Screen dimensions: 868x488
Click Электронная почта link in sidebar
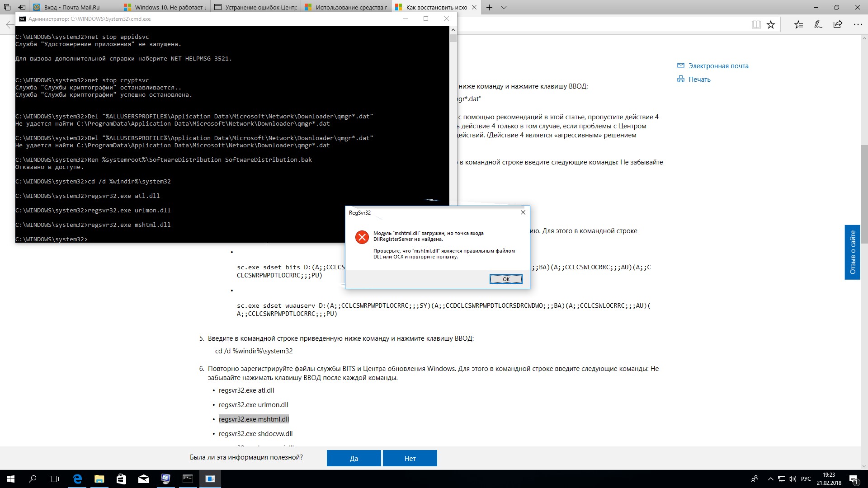[x=718, y=66]
